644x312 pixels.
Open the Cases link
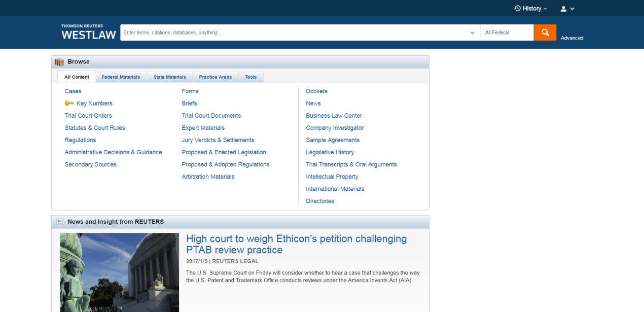coord(73,91)
